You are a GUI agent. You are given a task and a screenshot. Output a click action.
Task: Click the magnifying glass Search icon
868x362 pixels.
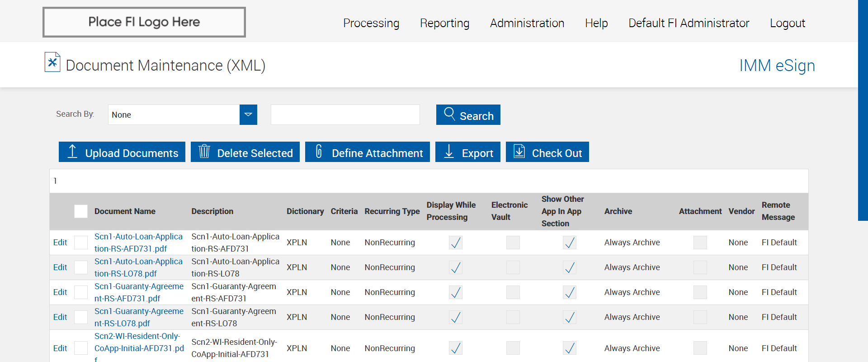point(449,114)
